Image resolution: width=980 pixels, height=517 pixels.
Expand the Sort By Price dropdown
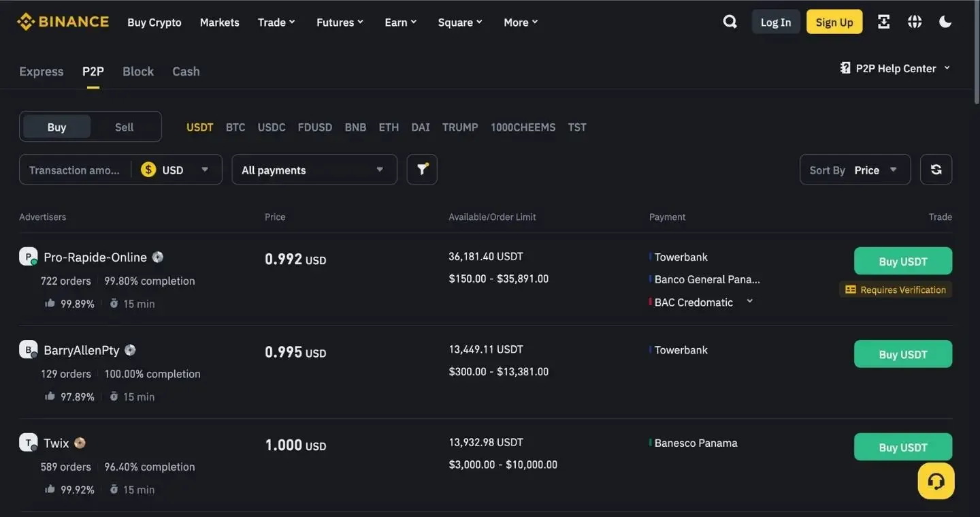coord(855,170)
